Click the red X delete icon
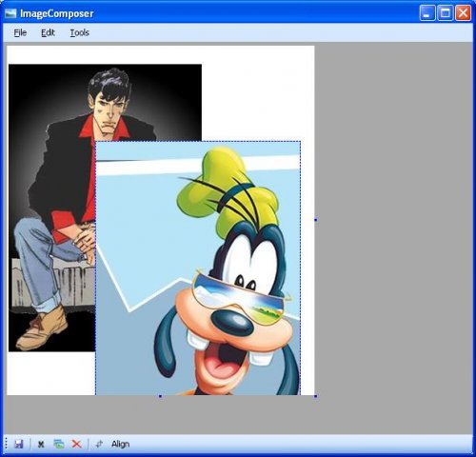 point(76,444)
